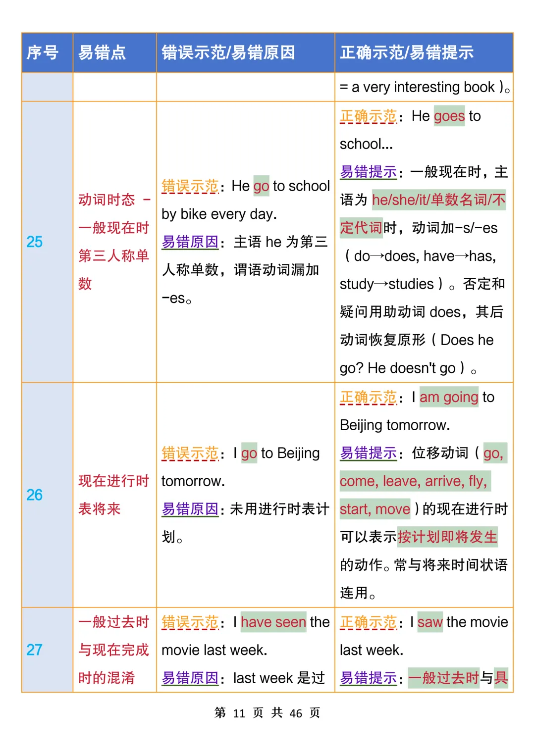Click the header cell '易错点'
Viewport: 535px width, 756px height.
pos(115,52)
